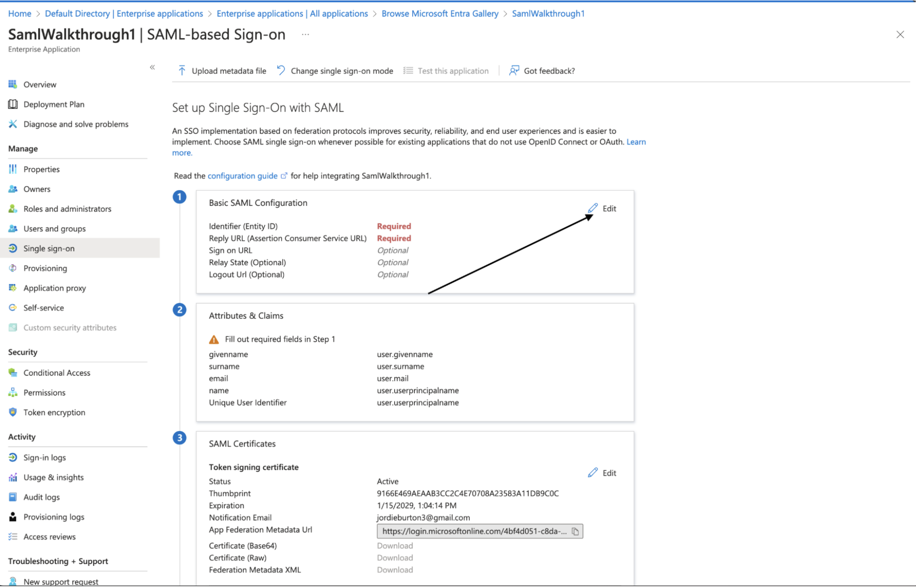Click user.givenname claim value
The width and height of the screenshot is (916, 588).
[x=405, y=355]
